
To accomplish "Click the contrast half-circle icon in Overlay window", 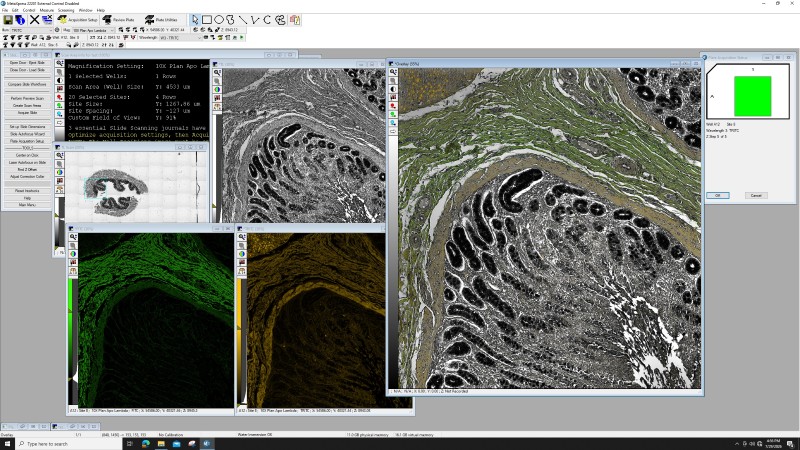I will tap(393, 89).
